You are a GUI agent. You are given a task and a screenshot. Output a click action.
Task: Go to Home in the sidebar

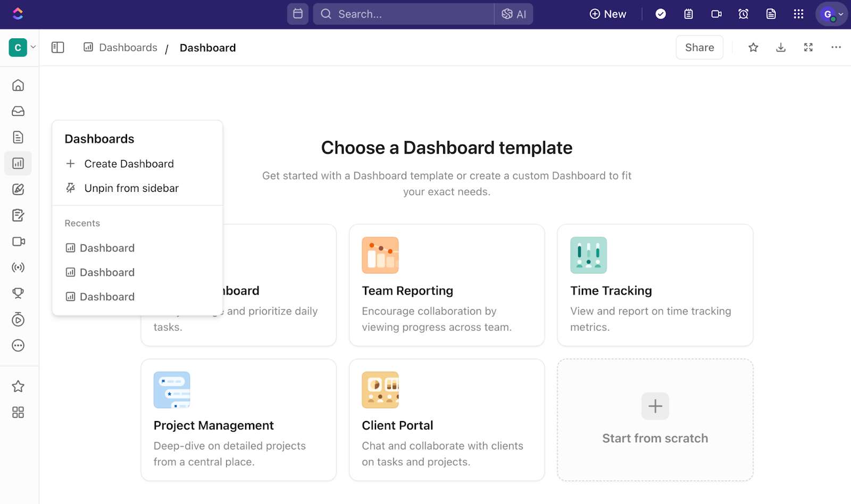pos(18,85)
